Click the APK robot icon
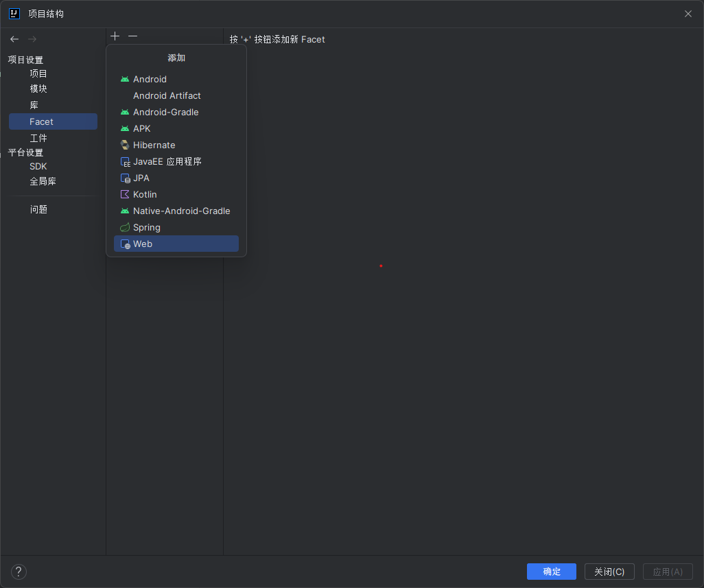The height and width of the screenshot is (588, 704). point(125,128)
